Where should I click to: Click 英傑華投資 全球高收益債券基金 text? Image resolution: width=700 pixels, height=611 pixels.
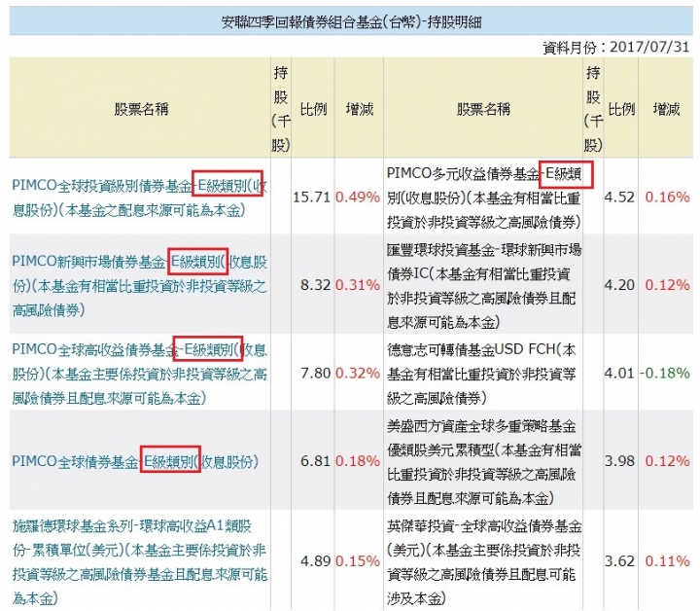click(484, 561)
